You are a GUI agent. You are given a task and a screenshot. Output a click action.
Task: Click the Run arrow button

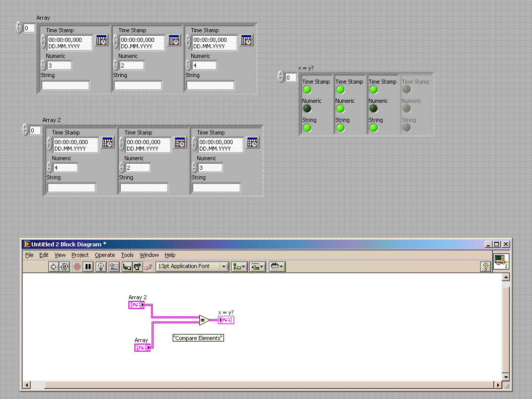point(53,267)
